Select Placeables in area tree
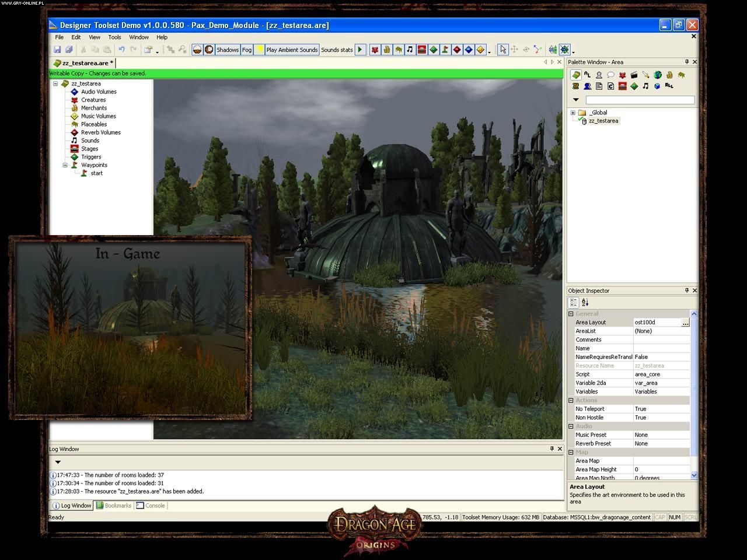This screenshot has width=747, height=560. click(94, 124)
